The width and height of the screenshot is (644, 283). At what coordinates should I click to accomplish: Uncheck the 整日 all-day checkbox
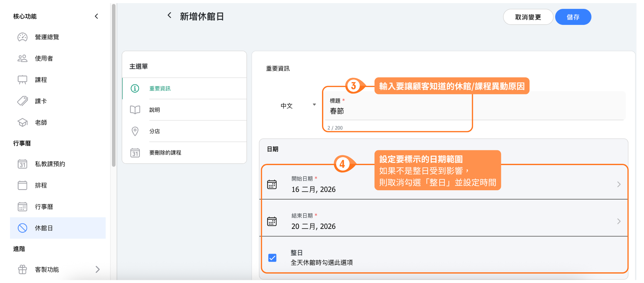click(x=272, y=258)
